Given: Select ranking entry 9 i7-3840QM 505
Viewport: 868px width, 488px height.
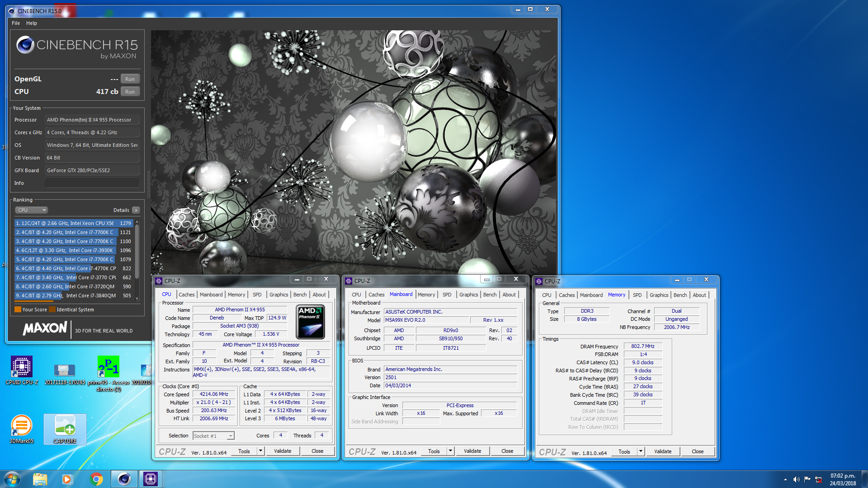Looking at the screenshot, I should [73, 296].
